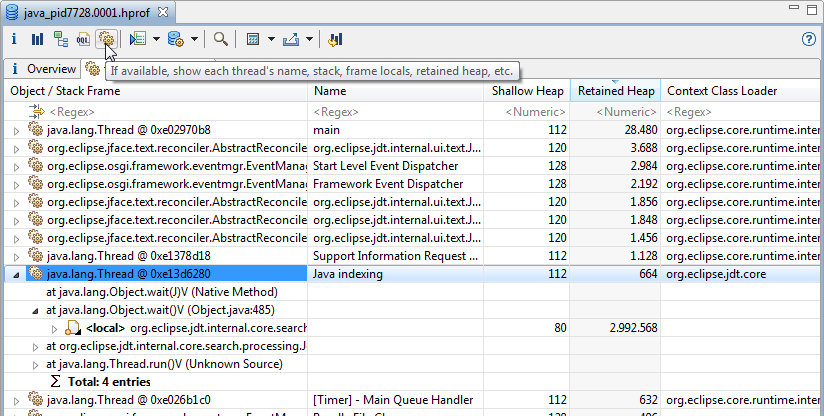Open the Run Expert System Test dropdown
Viewport: 824px width, 416px height.
click(157, 40)
